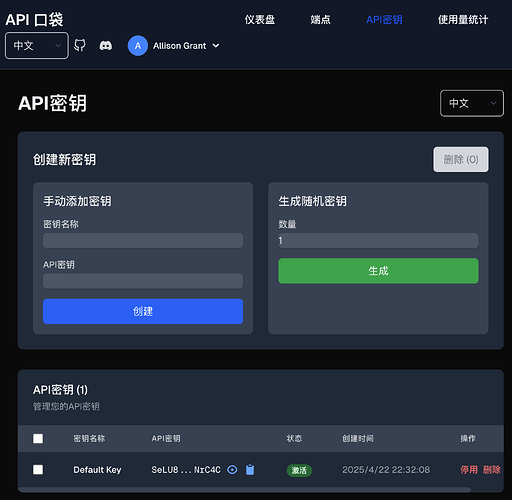Open the GitHub icon link

point(80,45)
